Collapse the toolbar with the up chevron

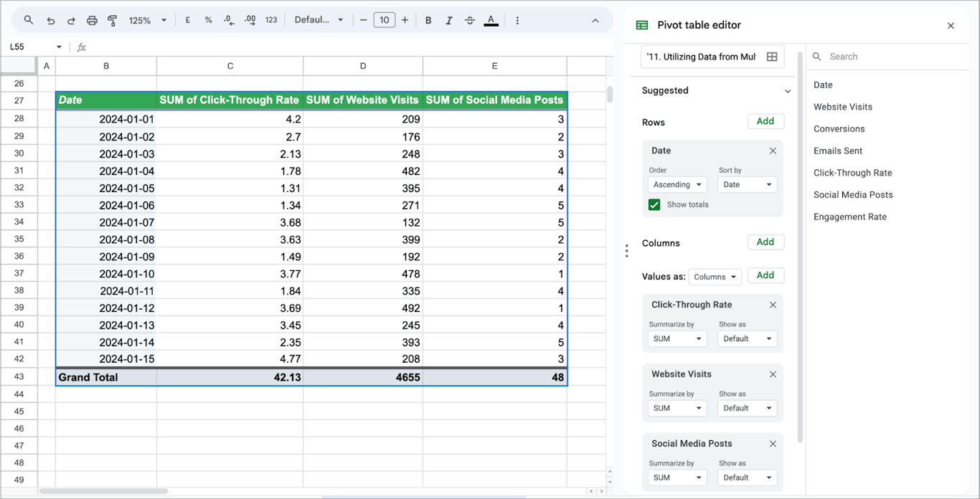point(595,20)
